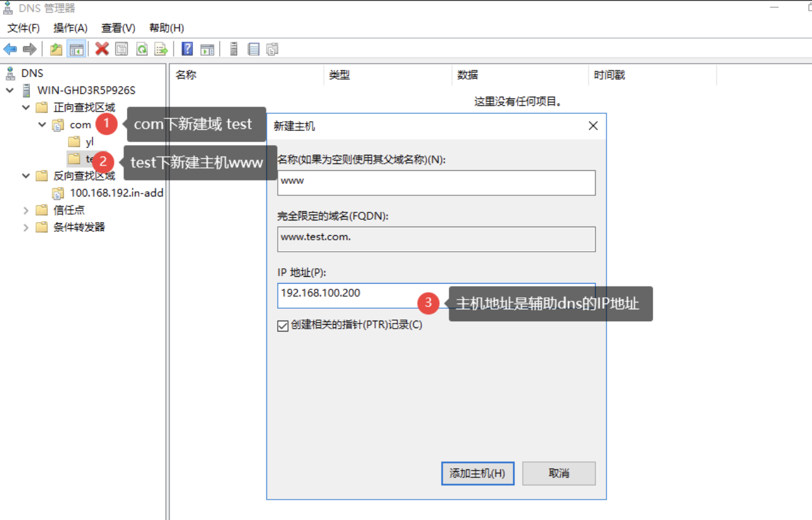
Task: Select 信任点 label in the tree
Action: tap(69, 210)
